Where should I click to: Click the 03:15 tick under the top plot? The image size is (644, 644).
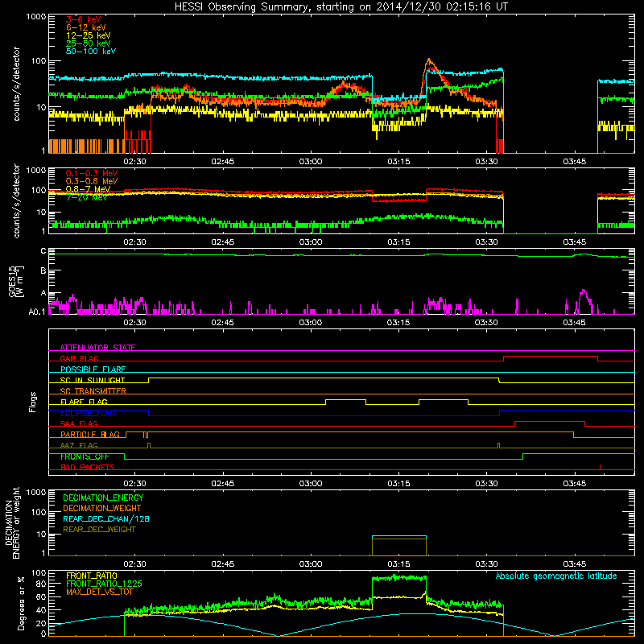(x=398, y=162)
